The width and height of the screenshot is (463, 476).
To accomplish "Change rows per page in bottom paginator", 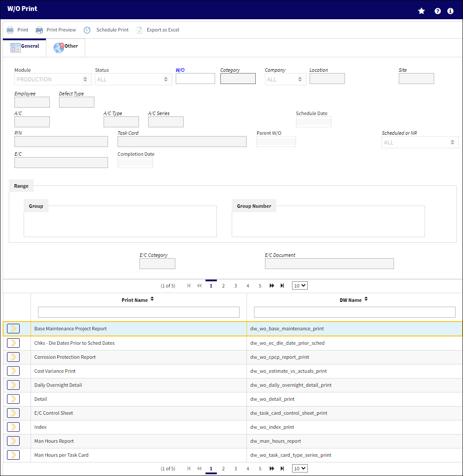I will coord(300,469).
